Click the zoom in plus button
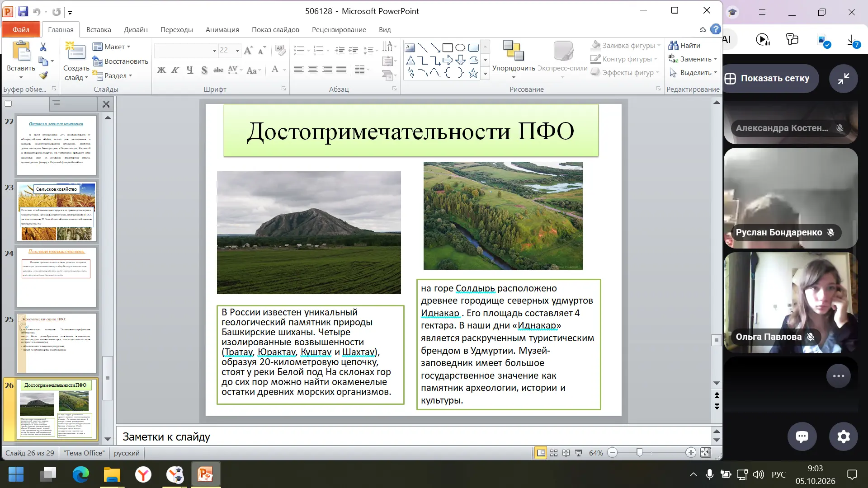The height and width of the screenshot is (488, 868). (690, 452)
